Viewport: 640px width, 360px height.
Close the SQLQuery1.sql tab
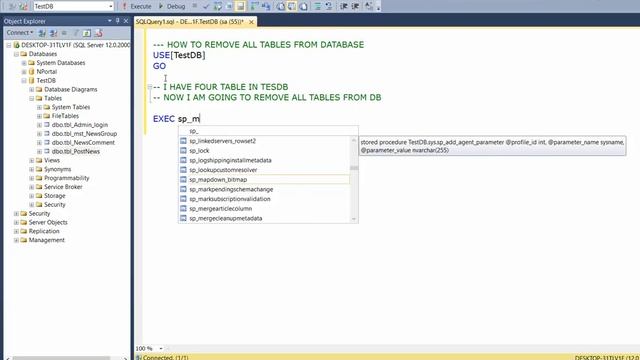pyautogui.click(x=251, y=22)
